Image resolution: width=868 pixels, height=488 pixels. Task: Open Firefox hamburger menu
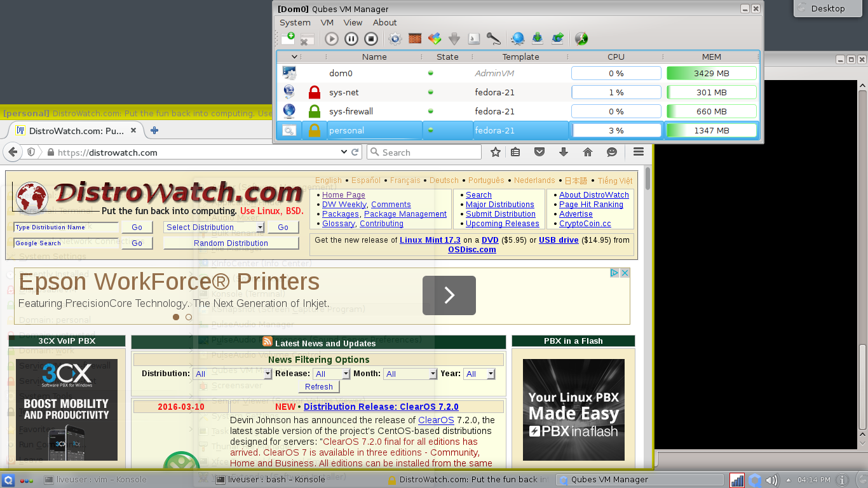pos(639,152)
